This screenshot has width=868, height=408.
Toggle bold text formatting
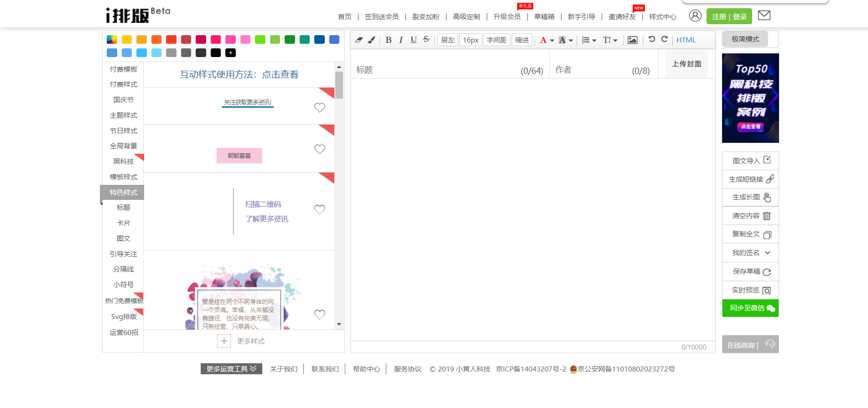pyautogui.click(x=388, y=40)
